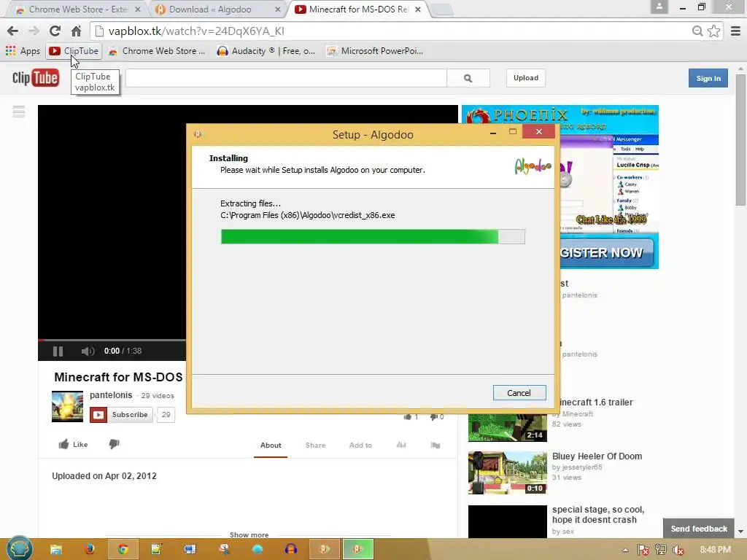
Task: Open the Chrome hamburger menu
Action: click(735, 31)
